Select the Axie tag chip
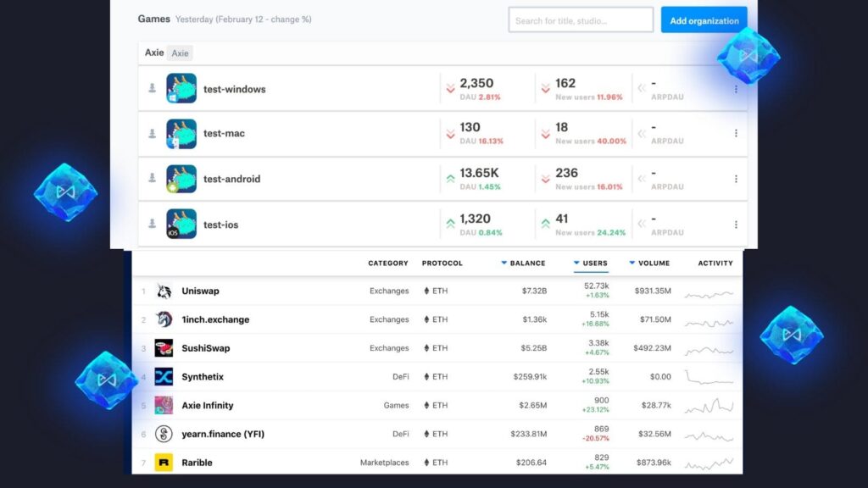868x488 pixels. [180, 53]
